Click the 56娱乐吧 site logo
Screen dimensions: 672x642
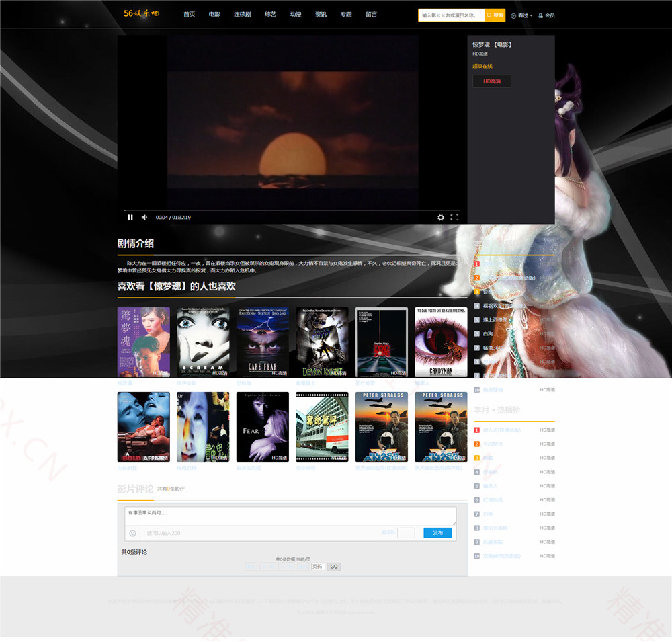(141, 14)
